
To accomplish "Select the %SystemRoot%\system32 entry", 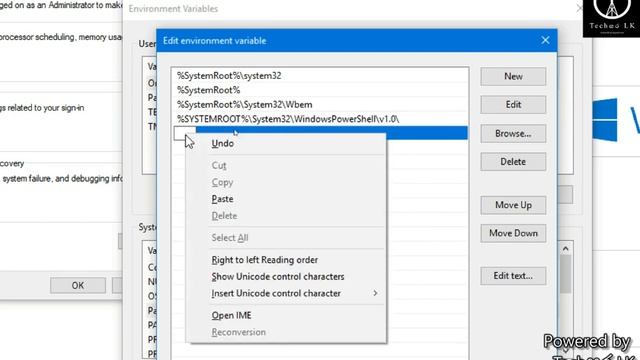I will pyautogui.click(x=320, y=76).
